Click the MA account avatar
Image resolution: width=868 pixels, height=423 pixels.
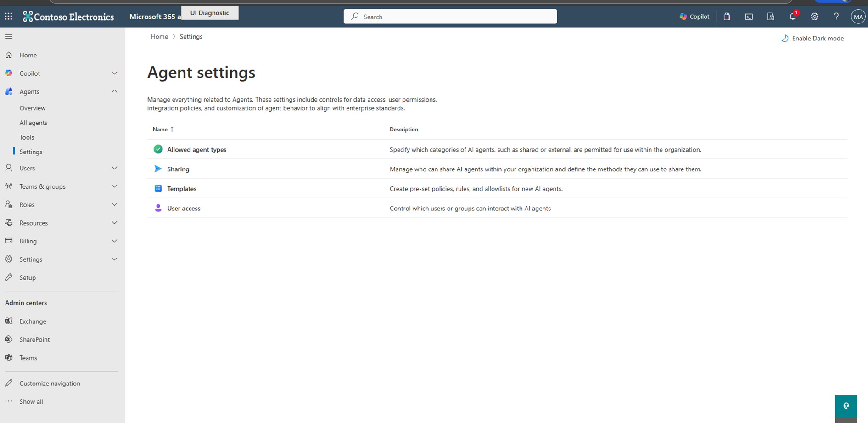pyautogui.click(x=858, y=17)
